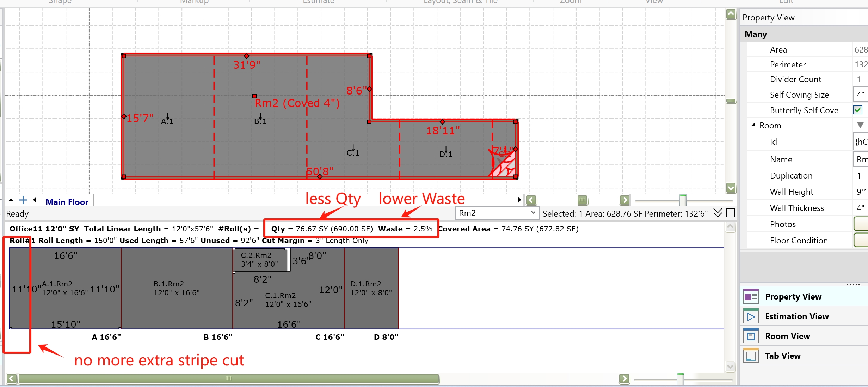Select the Main Floor tab
This screenshot has width=868, height=387.
67,202
